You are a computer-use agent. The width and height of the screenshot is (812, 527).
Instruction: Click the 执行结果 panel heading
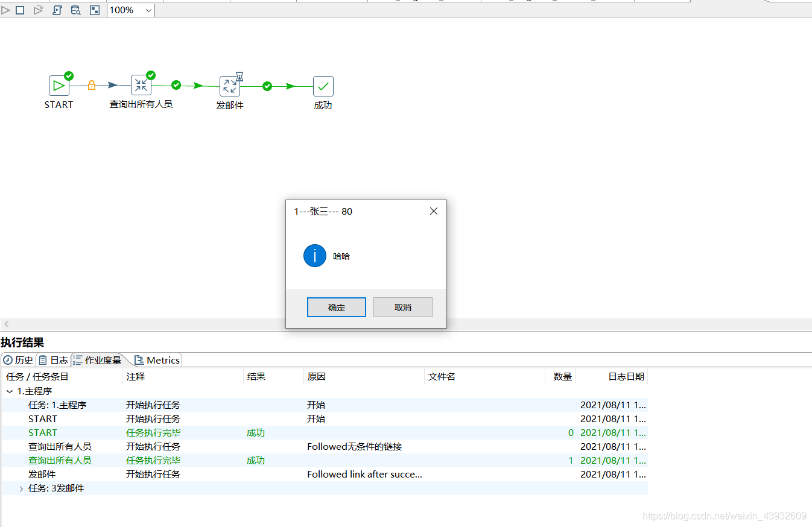22,342
